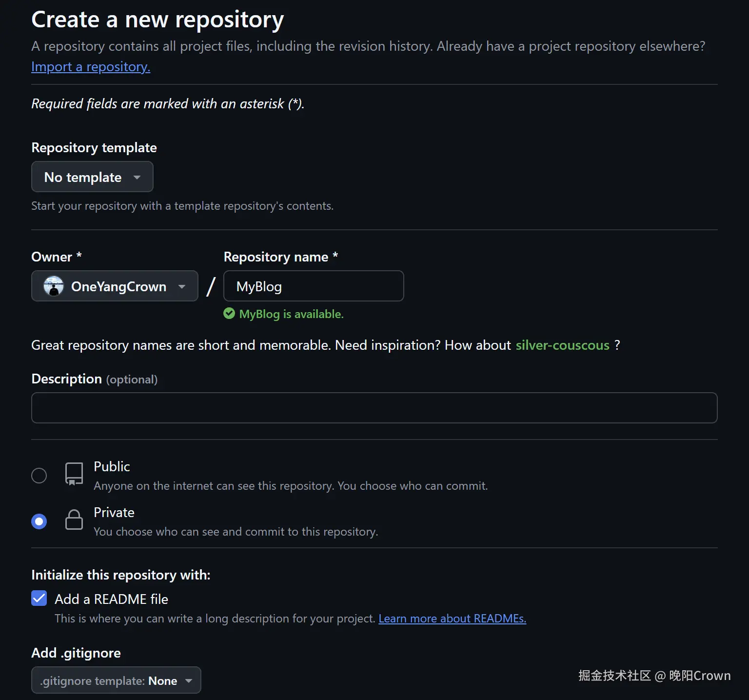
Task: Use the suggested name silver-couscous
Action: point(562,345)
